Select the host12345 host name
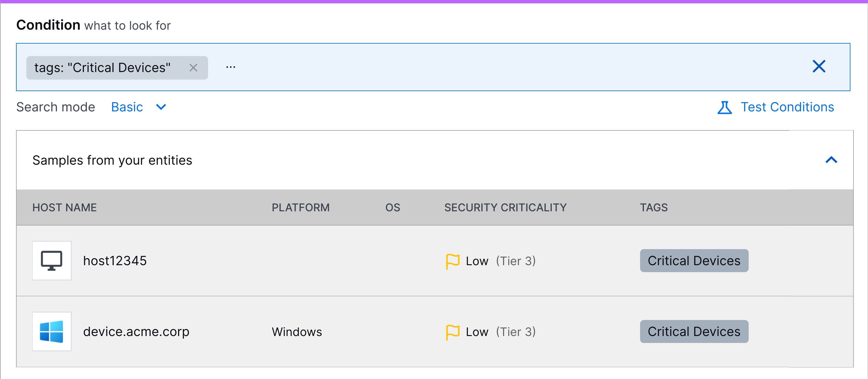The image size is (868, 379). (115, 261)
